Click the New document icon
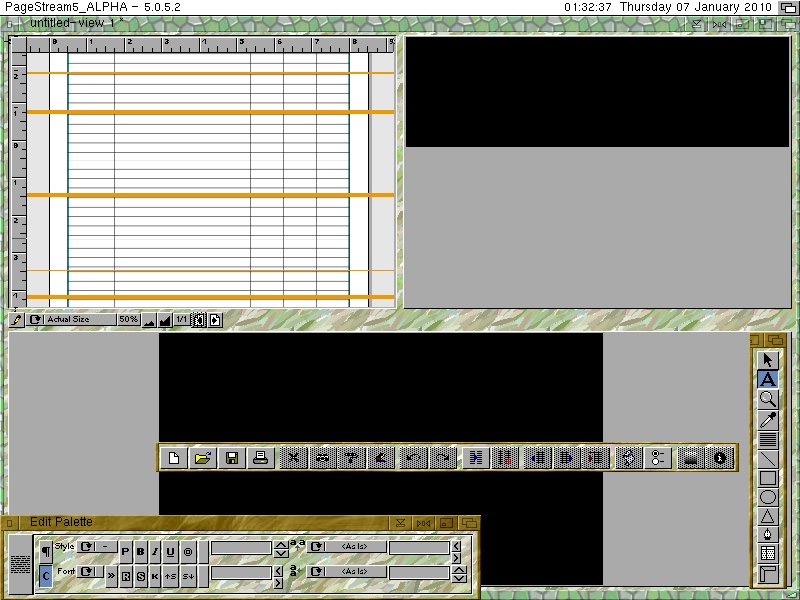This screenshot has width=800, height=600. (x=174, y=458)
